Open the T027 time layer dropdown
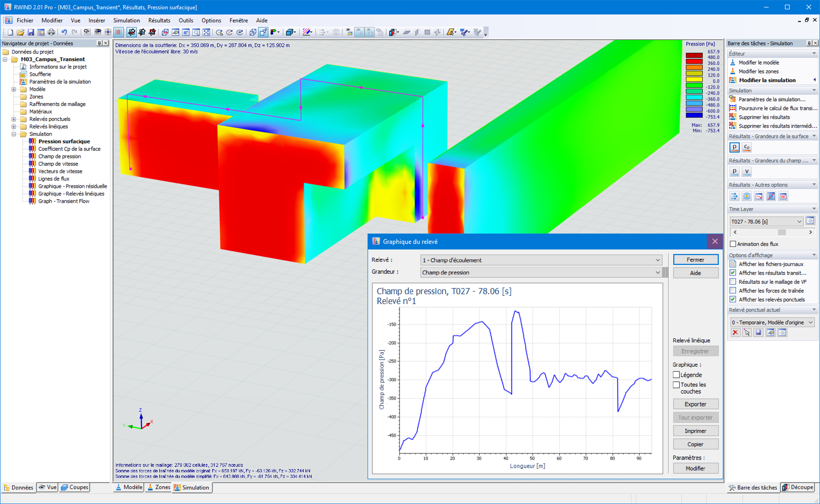Viewport: 820px width, 504px height. click(x=799, y=222)
